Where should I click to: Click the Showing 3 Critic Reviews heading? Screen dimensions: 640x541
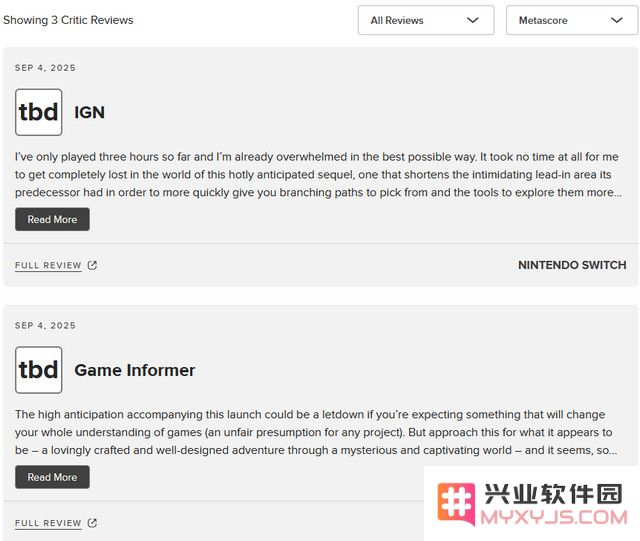tap(68, 20)
